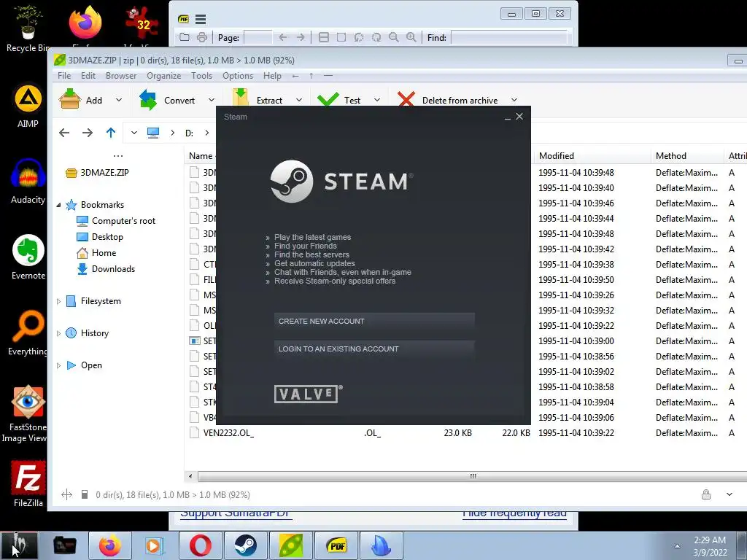This screenshot has height=560, width=747.
Task: Open the Options menu in PeaZip
Action: pos(238,76)
